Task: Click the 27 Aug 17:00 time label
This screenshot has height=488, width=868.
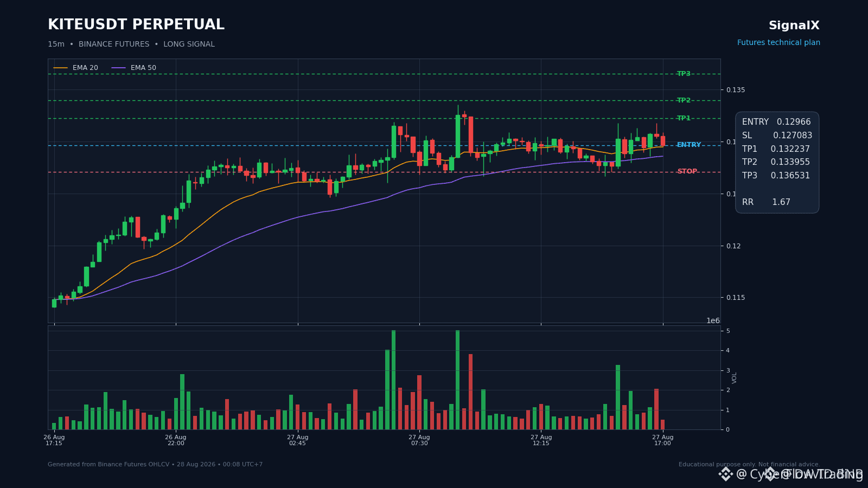Action: 663,440
